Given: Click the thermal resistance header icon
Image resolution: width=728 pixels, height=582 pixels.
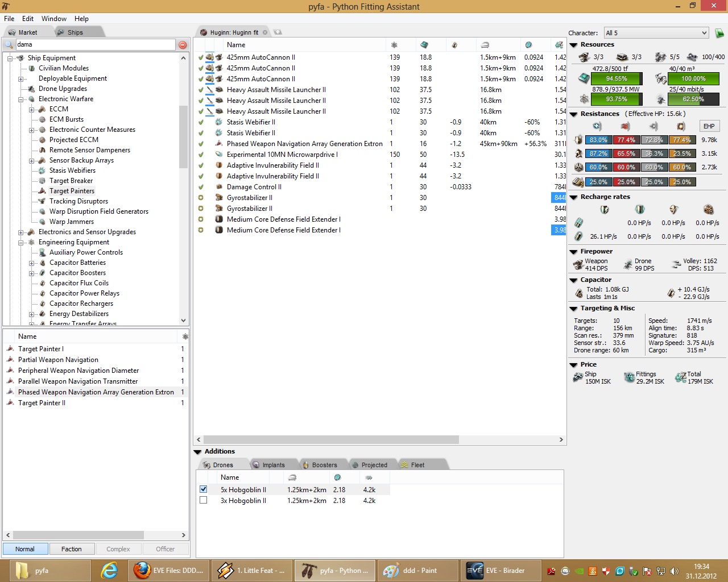Looking at the screenshot, I should tap(625, 126).
